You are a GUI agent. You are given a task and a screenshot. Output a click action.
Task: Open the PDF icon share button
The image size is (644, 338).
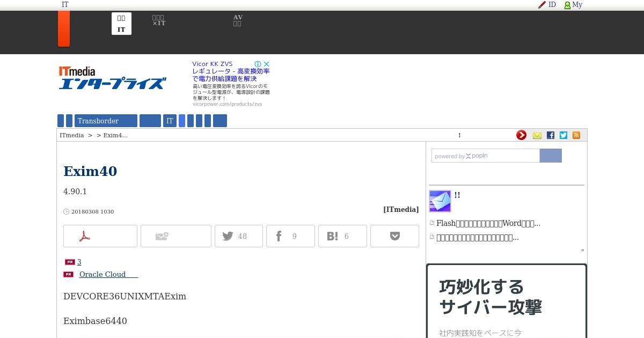click(x=100, y=236)
